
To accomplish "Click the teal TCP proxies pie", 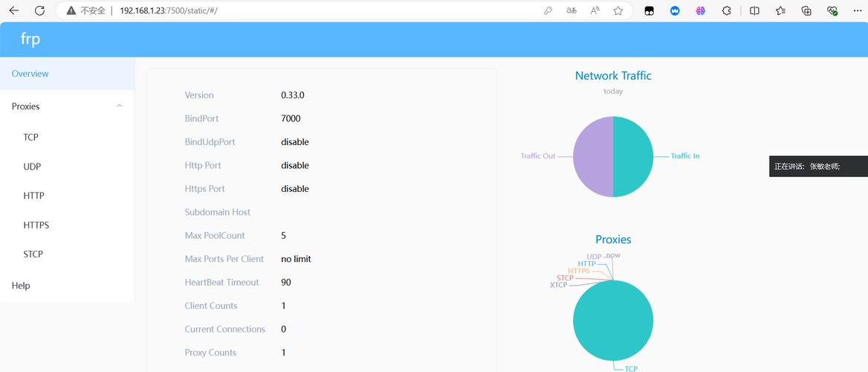I will pyautogui.click(x=613, y=321).
